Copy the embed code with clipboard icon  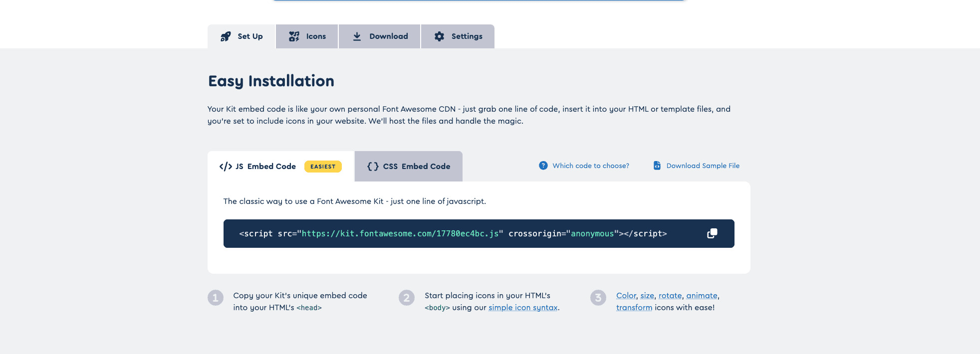click(712, 233)
